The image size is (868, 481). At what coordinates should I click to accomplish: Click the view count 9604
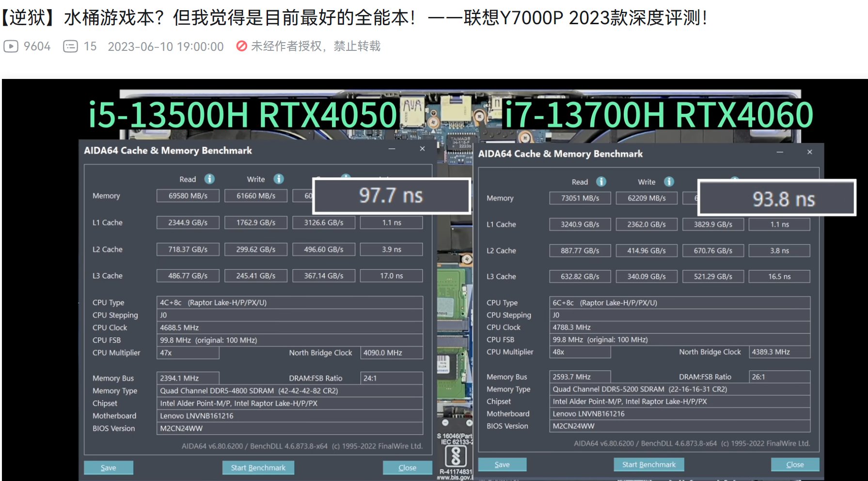37,47
